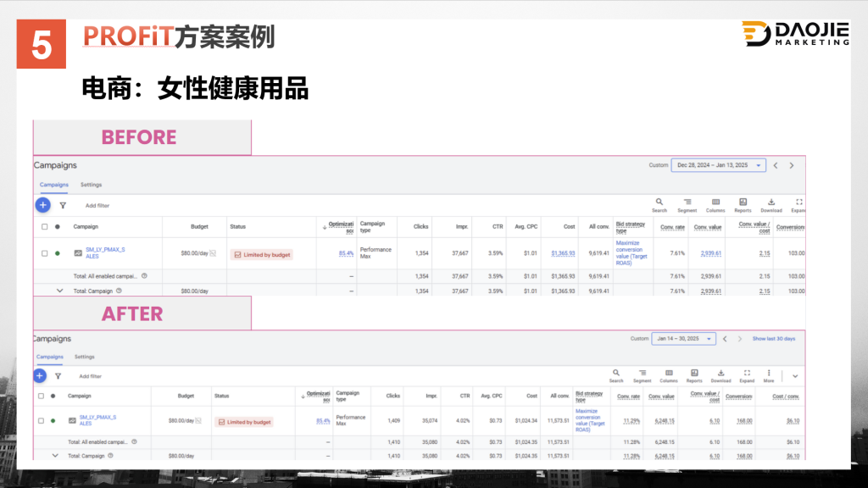Switch to Settings tab in BEFORE panel
The image size is (868, 488).
[91, 185]
